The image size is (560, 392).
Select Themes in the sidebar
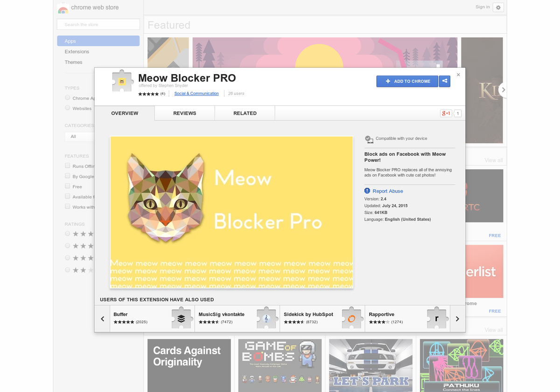tap(74, 62)
